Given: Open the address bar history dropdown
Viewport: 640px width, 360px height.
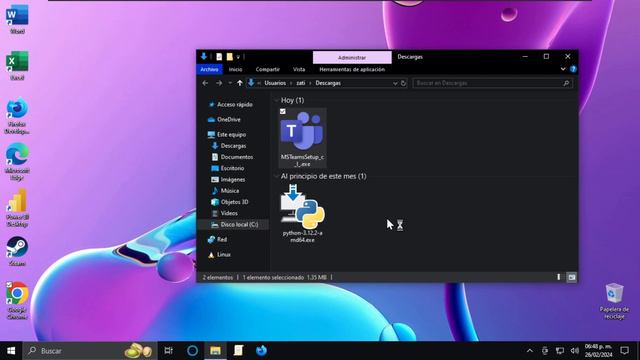Looking at the screenshot, I should pos(395,83).
